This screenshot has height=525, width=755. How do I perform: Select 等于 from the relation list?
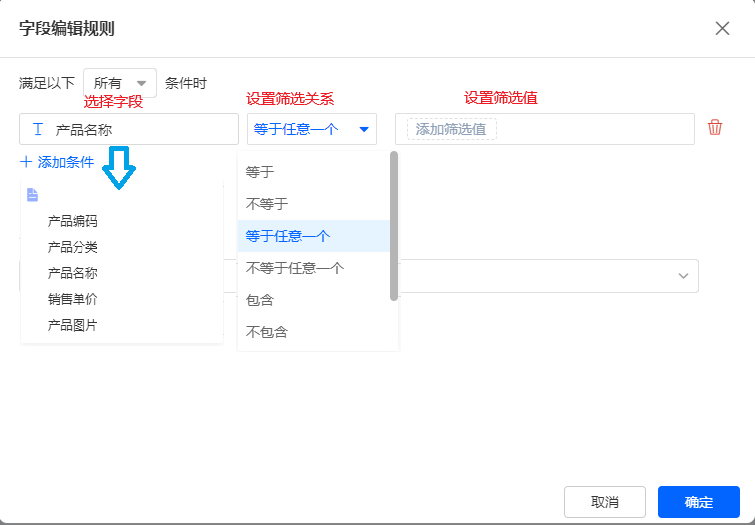[260, 172]
